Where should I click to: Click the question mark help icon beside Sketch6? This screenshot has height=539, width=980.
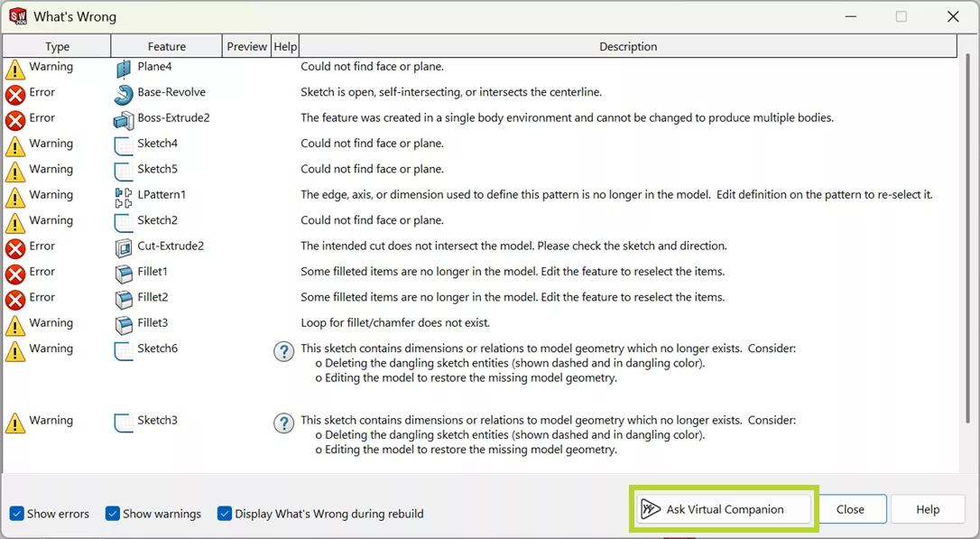point(283,352)
